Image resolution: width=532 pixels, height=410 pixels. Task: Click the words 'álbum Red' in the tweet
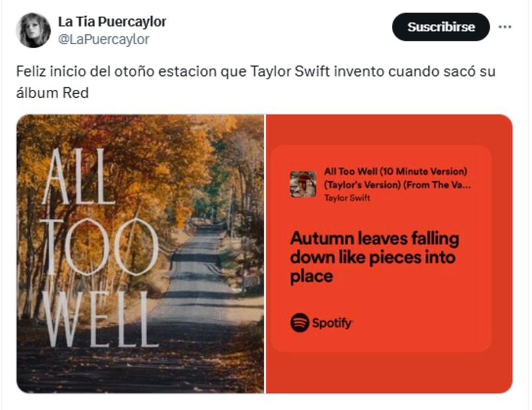pyautogui.click(x=52, y=93)
